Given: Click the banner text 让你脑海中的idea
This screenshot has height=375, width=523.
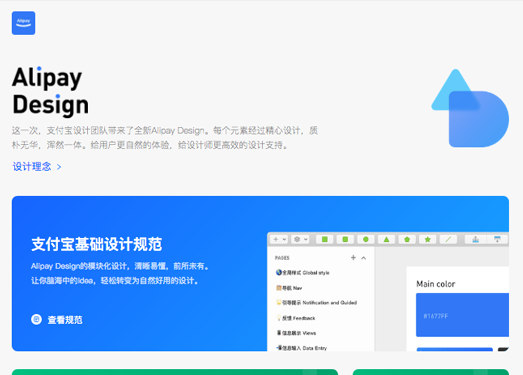Looking at the screenshot, I should tap(115, 281).
